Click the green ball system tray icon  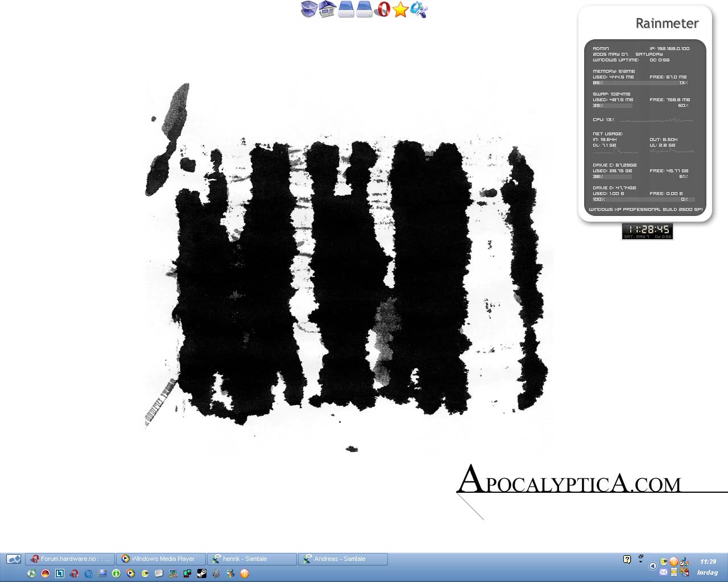point(664,562)
